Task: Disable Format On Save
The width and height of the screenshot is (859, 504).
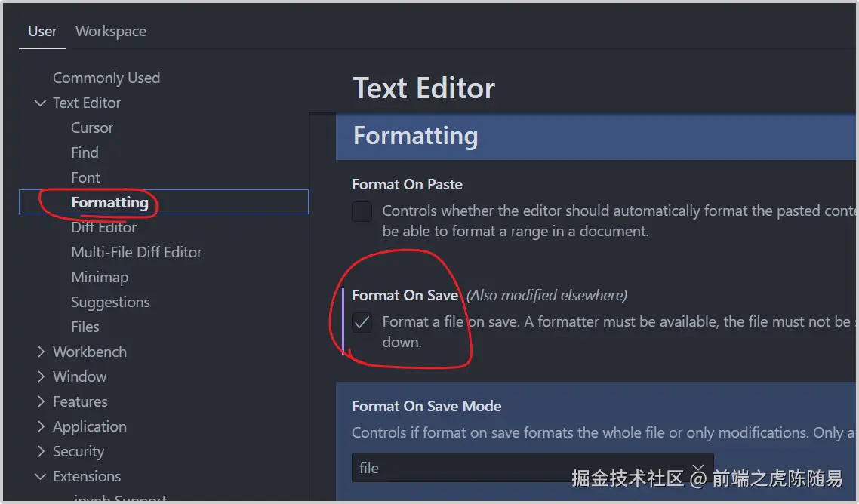Action: coord(362,322)
